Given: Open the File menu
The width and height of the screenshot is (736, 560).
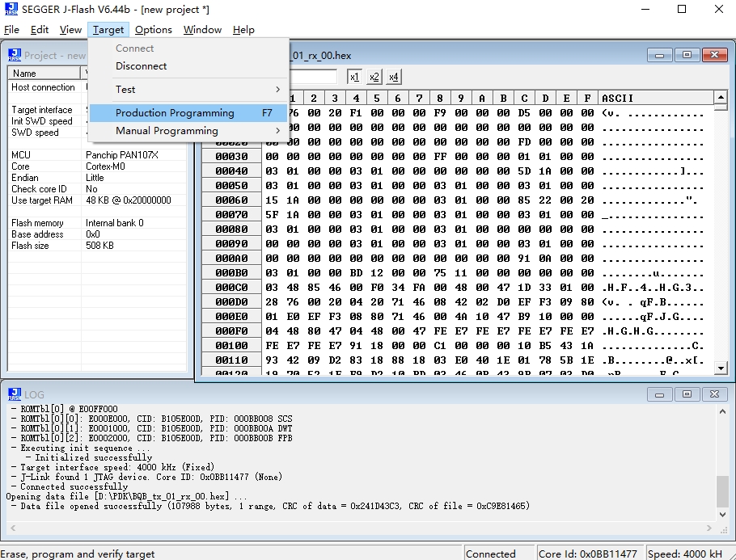Looking at the screenshot, I should click(x=12, y=30).
